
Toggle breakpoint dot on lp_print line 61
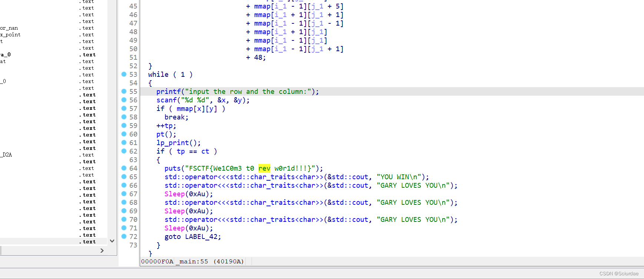(x=124, y=142)
